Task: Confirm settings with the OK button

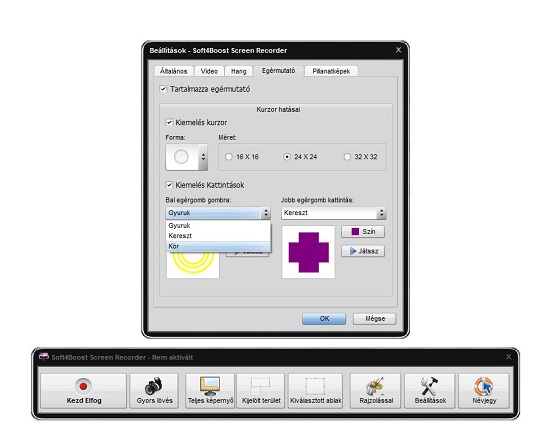Action: pyautogui.click(x=324, y=318)
